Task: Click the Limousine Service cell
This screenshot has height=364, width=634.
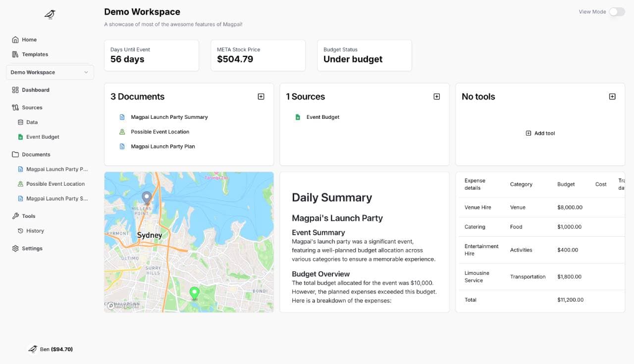Action: pyautogui.click(x=477, y=277)
